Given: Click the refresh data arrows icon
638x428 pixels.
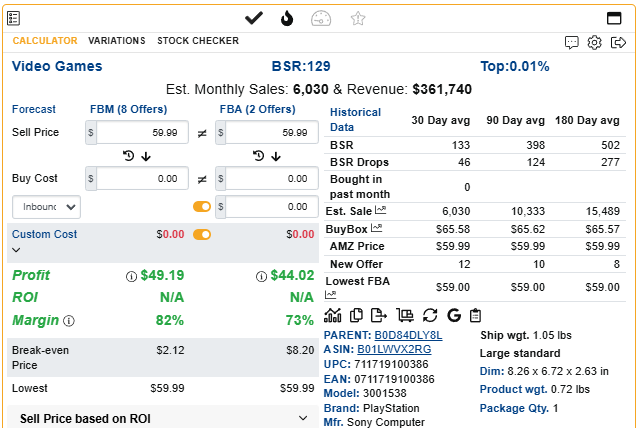Looking at the screenshot, I should click(x=430, y=315).
